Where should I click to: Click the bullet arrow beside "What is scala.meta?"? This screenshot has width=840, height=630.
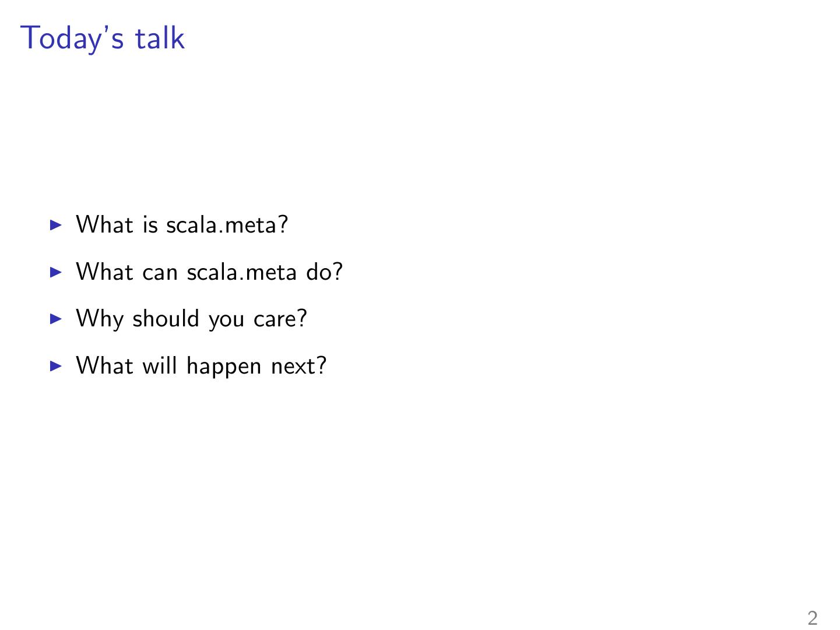(x=56, y=225)
